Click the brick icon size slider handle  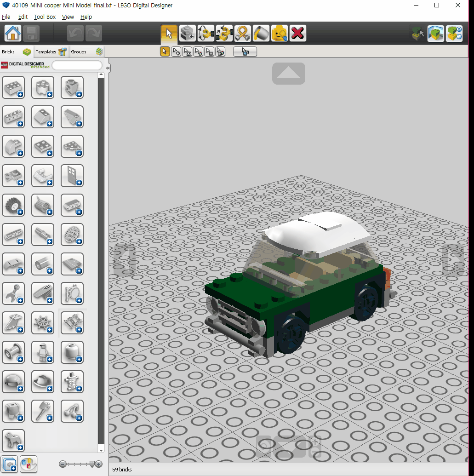(91, 464)
